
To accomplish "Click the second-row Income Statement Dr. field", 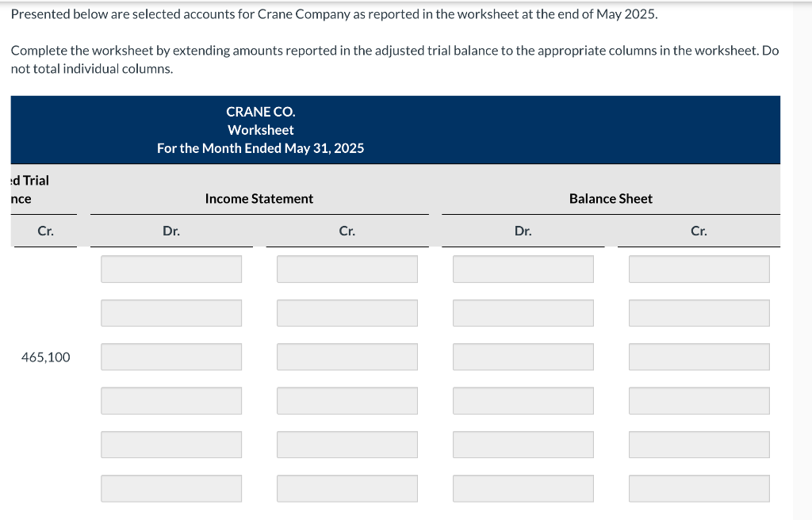I will click(x=171, y=312).
